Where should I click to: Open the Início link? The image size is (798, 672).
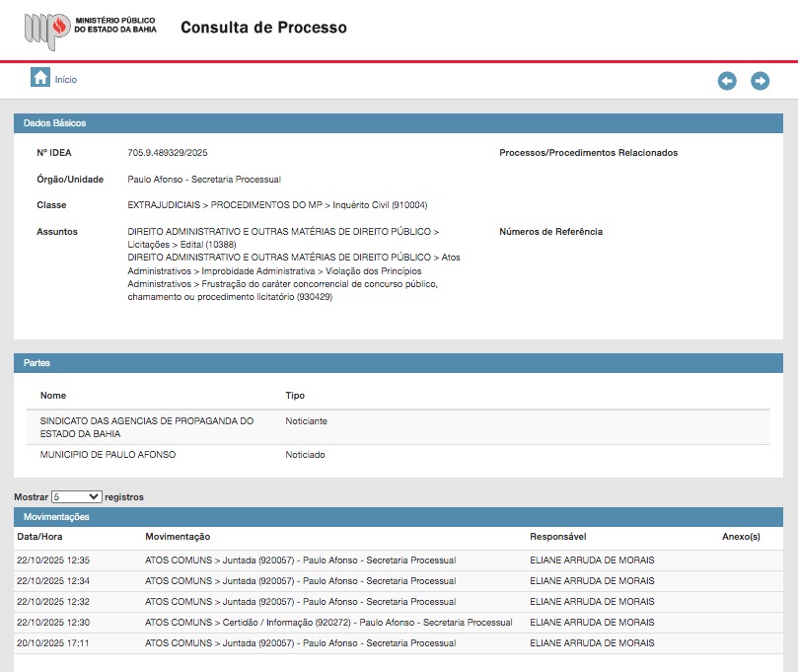click(x=65, y=80)
